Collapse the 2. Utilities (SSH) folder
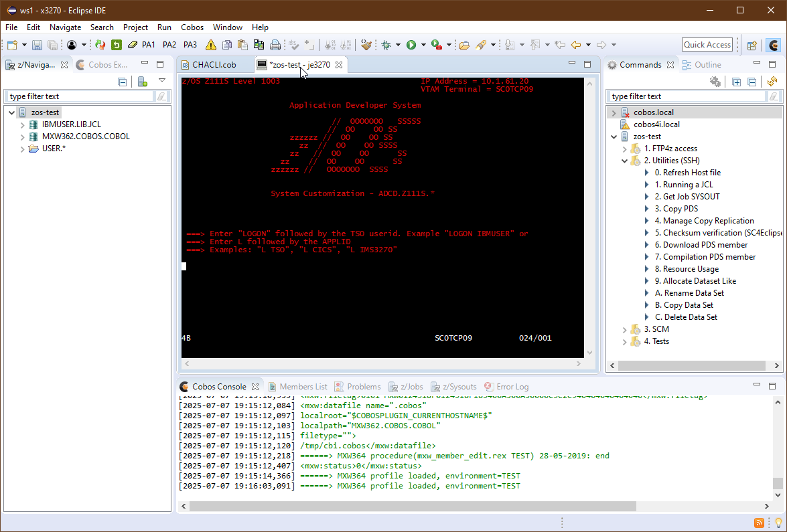 click(x=624, y=161)
